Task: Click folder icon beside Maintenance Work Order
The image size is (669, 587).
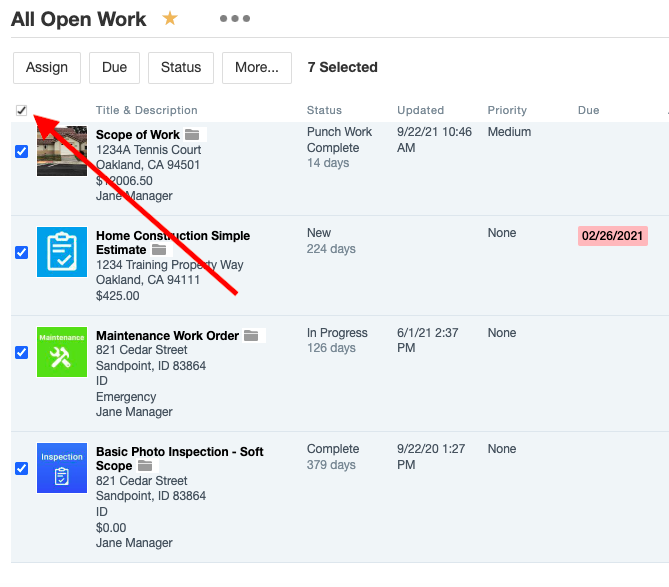Action: click(x=251, y=336)
